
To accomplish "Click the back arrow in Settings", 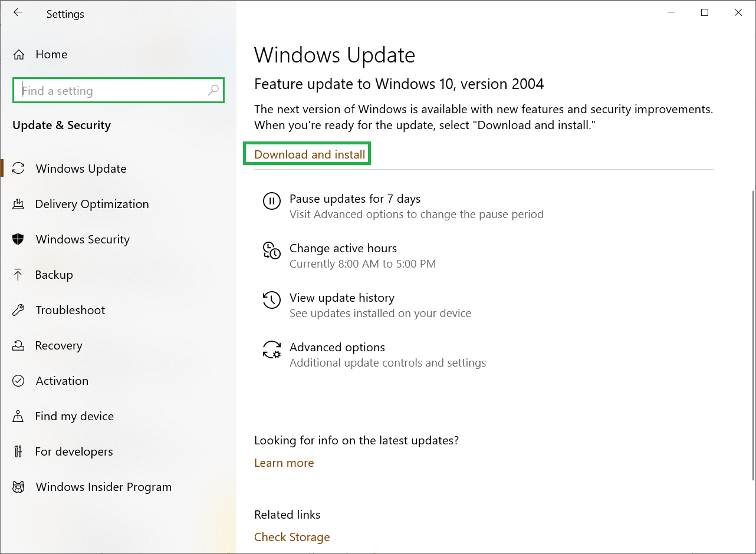I will 18,12.
